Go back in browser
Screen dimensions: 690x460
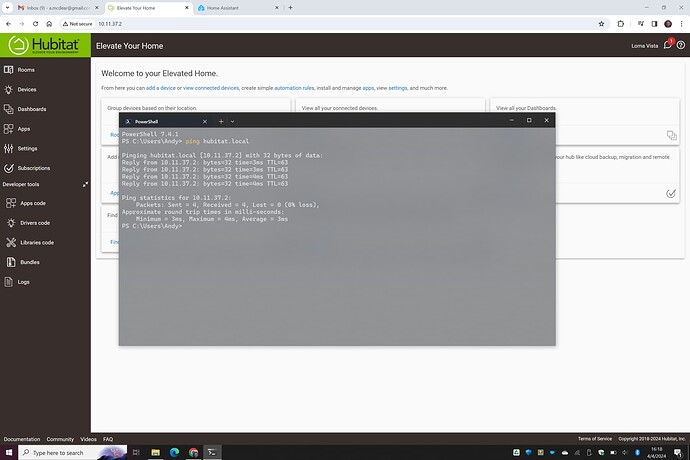coord(8,24)
